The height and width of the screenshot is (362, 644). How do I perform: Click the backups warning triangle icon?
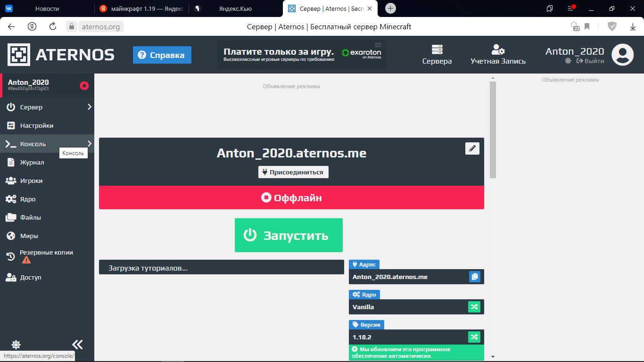(x=26, y=260)
